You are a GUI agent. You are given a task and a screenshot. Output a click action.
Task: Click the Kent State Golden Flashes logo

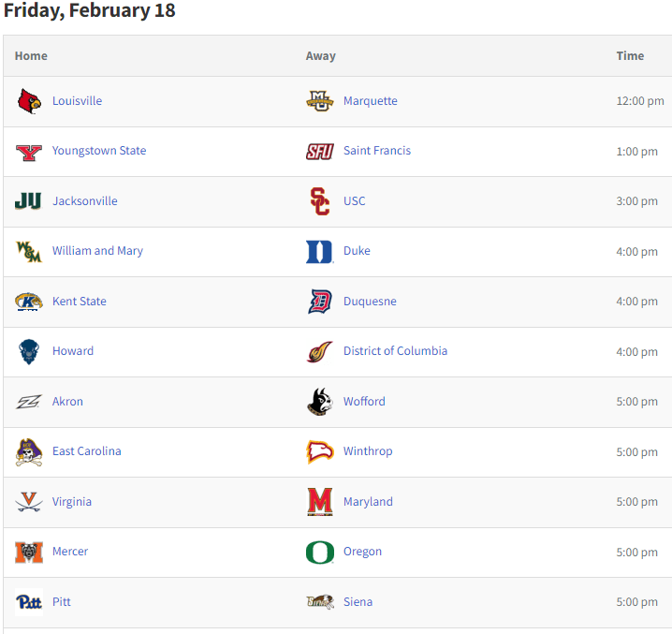click(x=29, y=302)
